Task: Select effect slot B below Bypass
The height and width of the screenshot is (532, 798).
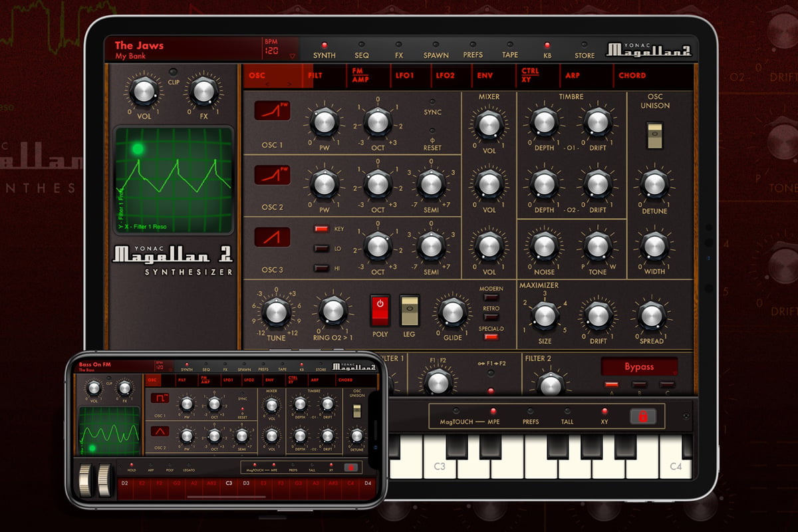Action: (639, 384)
